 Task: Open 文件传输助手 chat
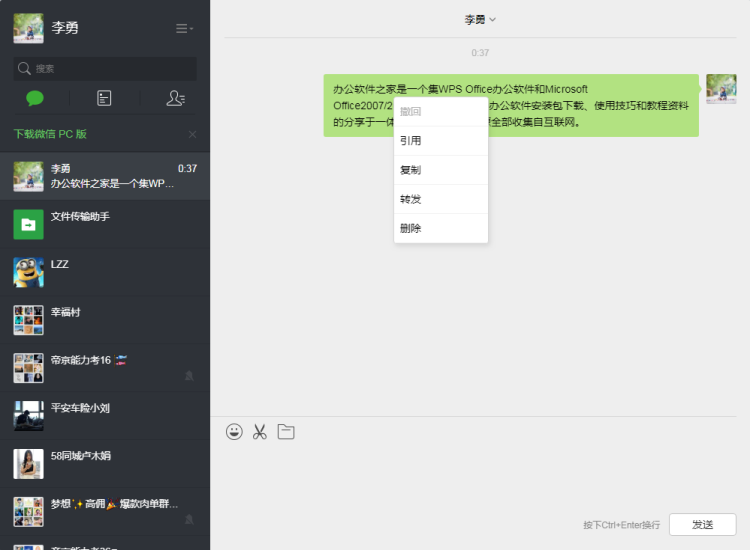click(x=105, y=224)
